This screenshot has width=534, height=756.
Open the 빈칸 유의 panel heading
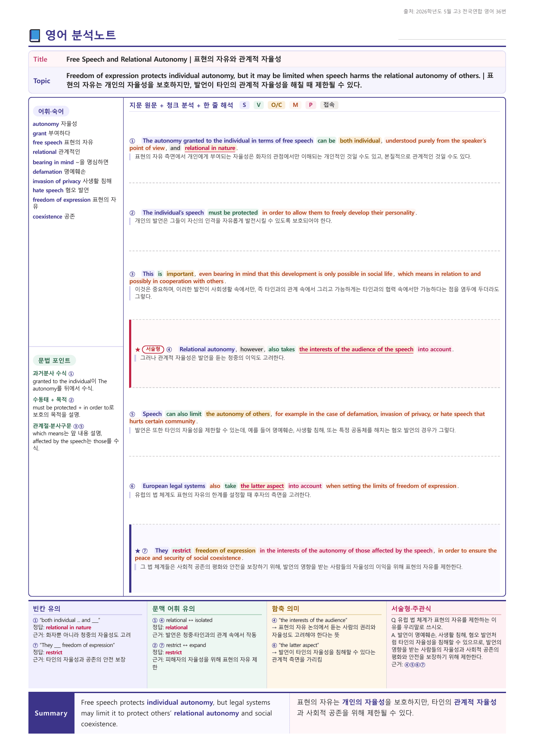click(x=47, y=609)
